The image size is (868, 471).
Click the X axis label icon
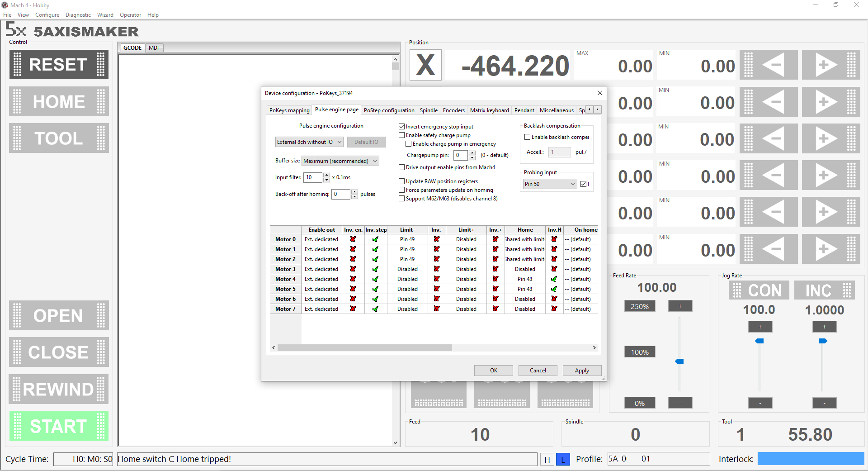pyautogui.click(x=425, y=65)
